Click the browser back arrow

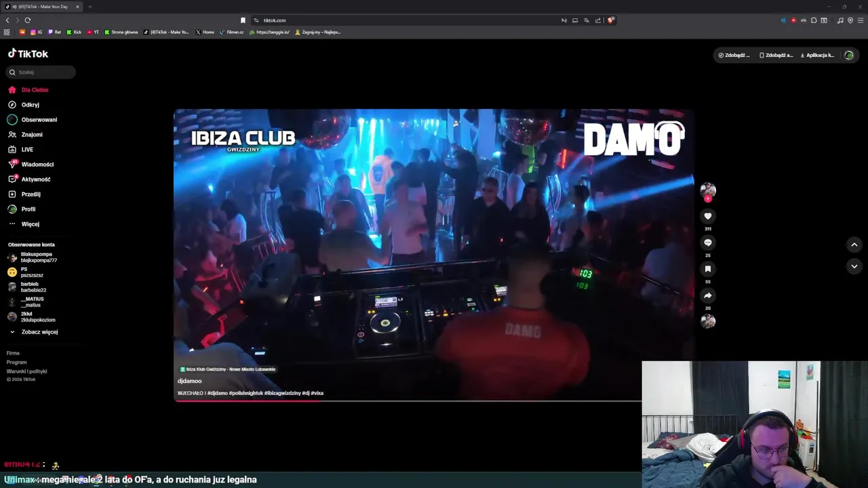coord(7,20)
